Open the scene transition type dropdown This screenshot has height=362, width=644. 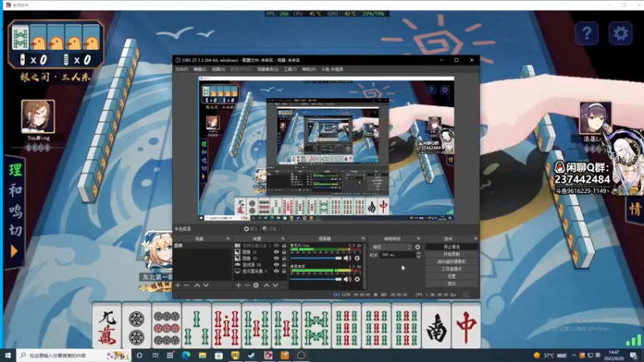click(x=391, y=247)
